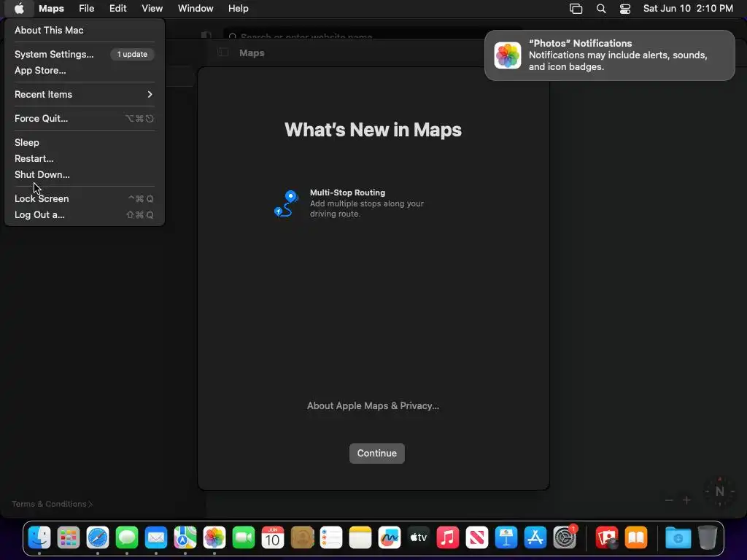Open the Maps application menu

tap(52, 9)
